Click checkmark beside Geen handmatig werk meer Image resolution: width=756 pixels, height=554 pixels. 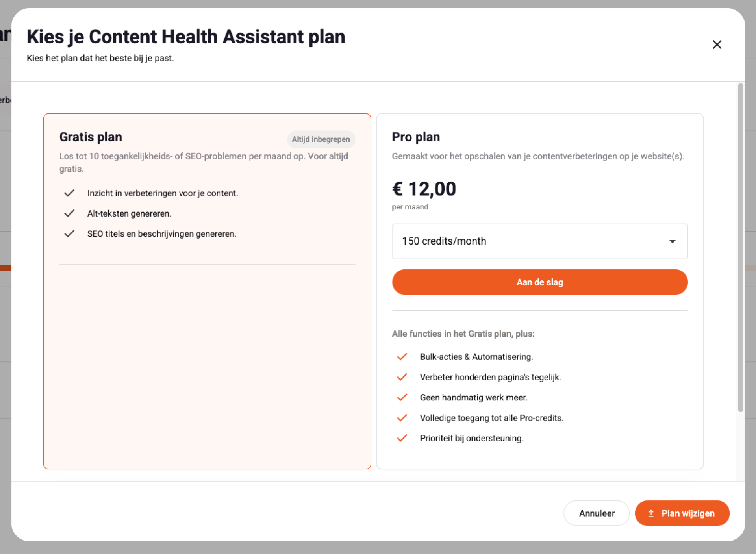402,398
